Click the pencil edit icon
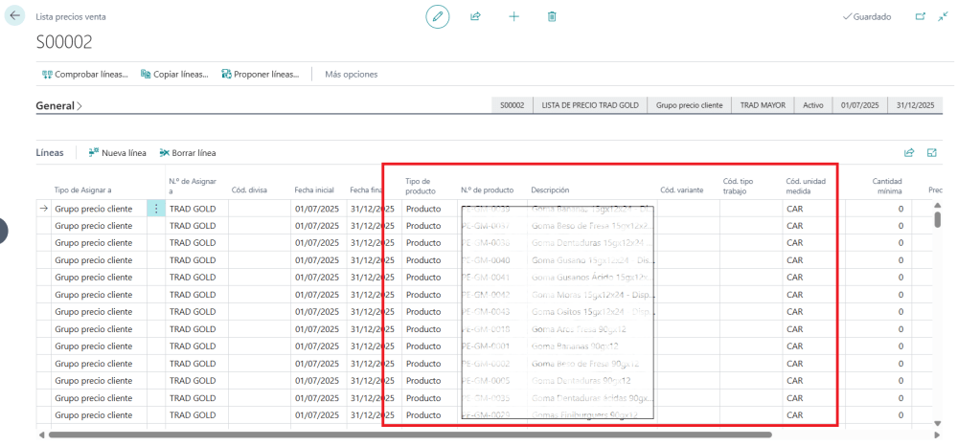 [x=438, y=16]
